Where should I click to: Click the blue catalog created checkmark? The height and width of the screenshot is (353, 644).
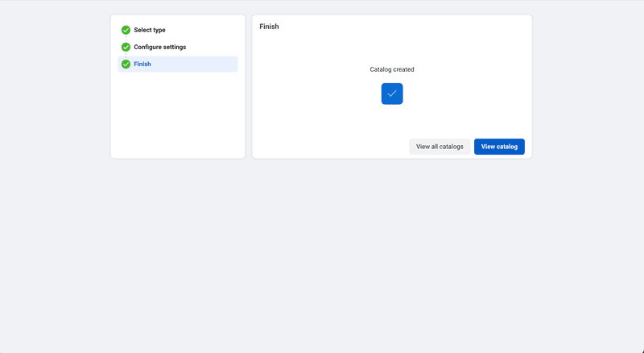pyautogui.click(x=392, y=93)
